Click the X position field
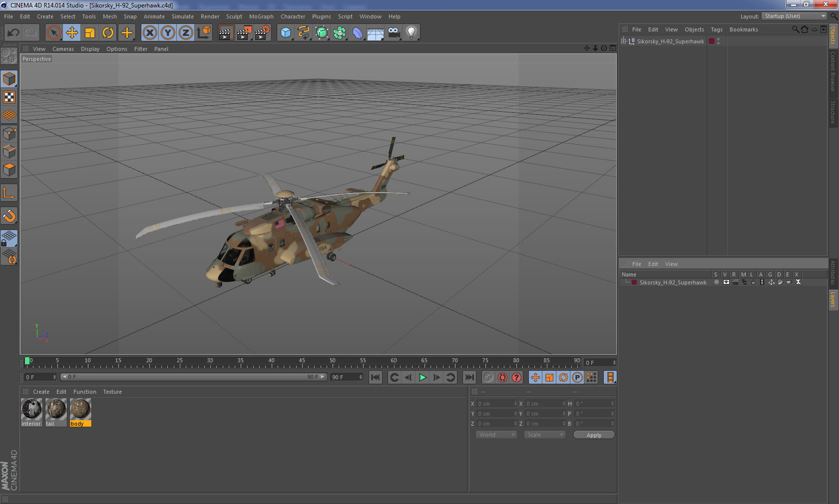The height and width of the screenshot is (504, 839). pos(496,404)
